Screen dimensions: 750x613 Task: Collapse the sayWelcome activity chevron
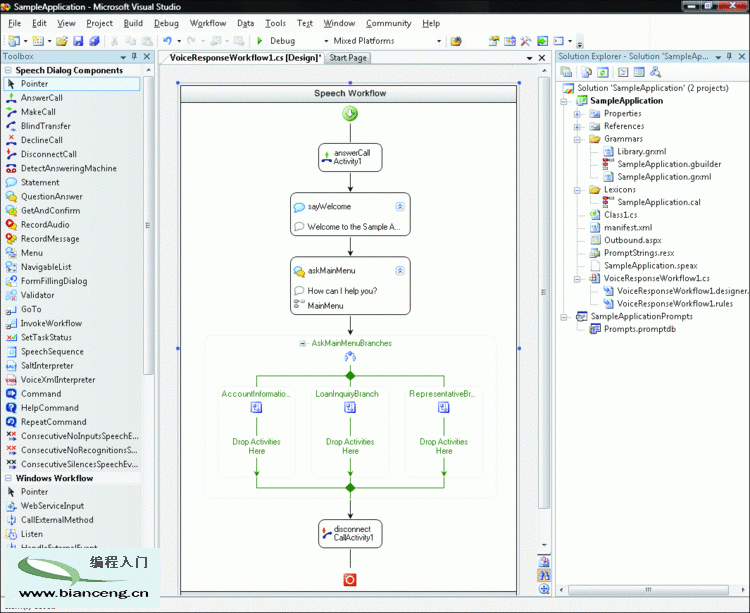coord(400,207)
